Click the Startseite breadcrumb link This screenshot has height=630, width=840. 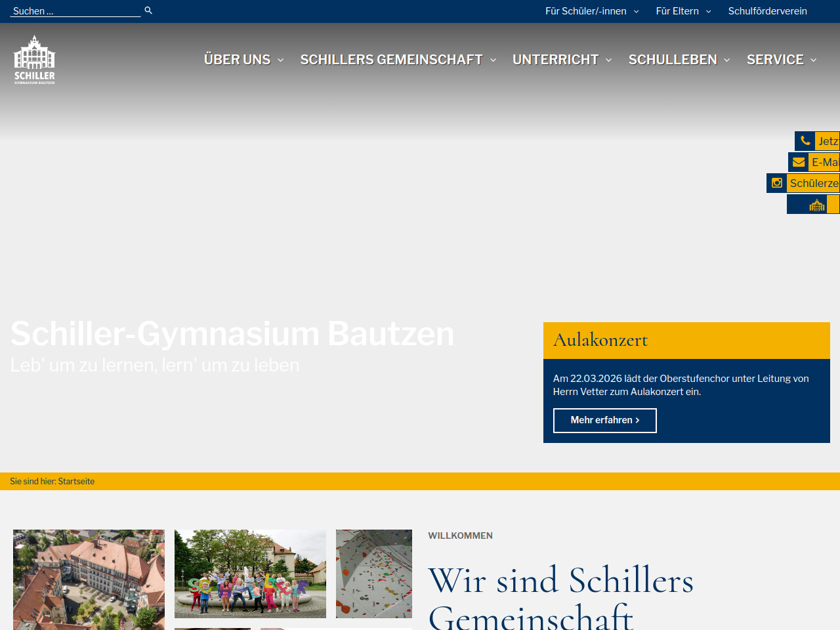click(76, 482)
